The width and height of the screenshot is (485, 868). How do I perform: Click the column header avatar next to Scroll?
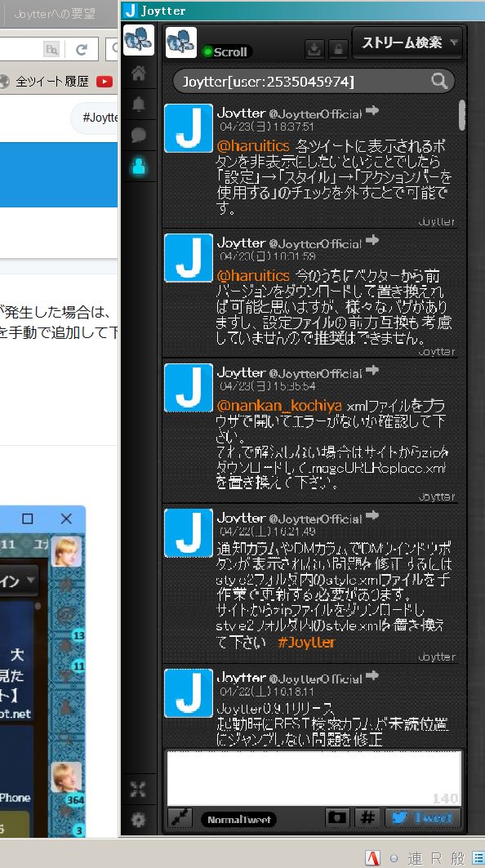pos(181,42)
